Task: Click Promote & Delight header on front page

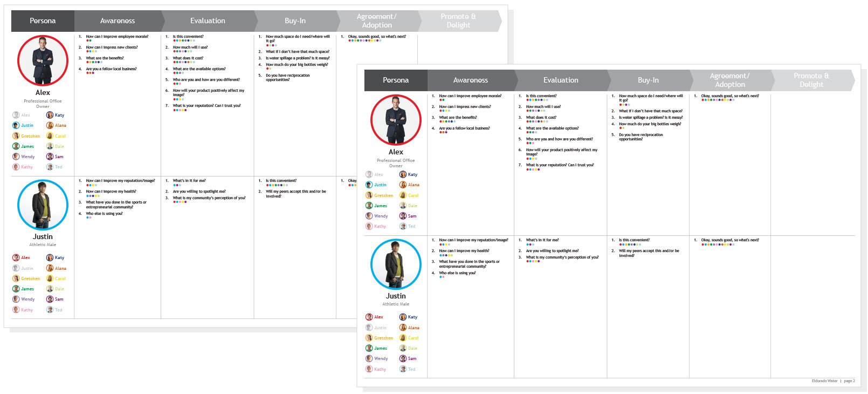Action: [x=811, y=80]
